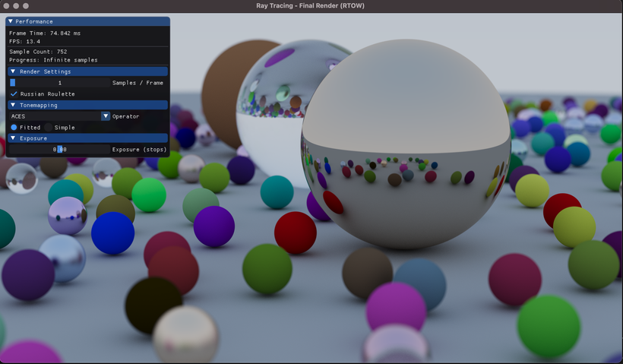Click the window title Ray Tracing - Final Render

pyautogui.click(x=310, y=5)
